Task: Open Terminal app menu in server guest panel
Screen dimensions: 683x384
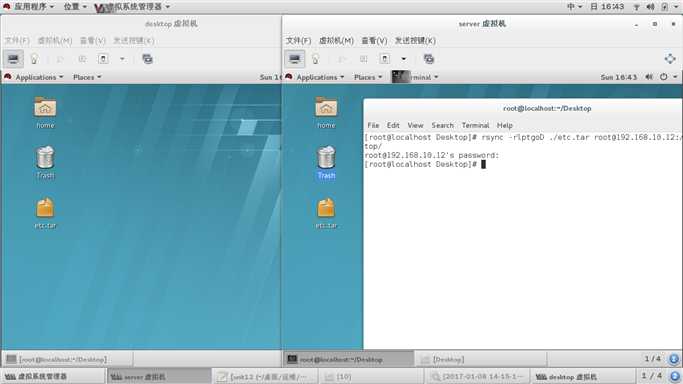Action: click(415, 77)
